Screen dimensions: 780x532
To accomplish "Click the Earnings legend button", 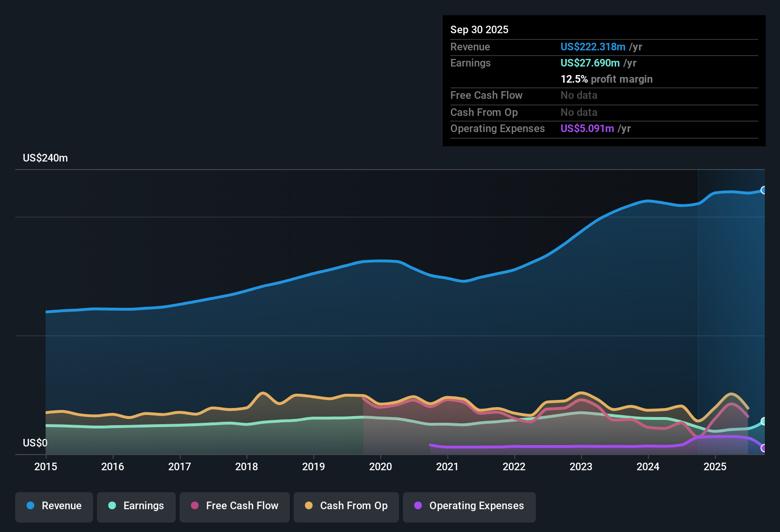I will (136, 506).
